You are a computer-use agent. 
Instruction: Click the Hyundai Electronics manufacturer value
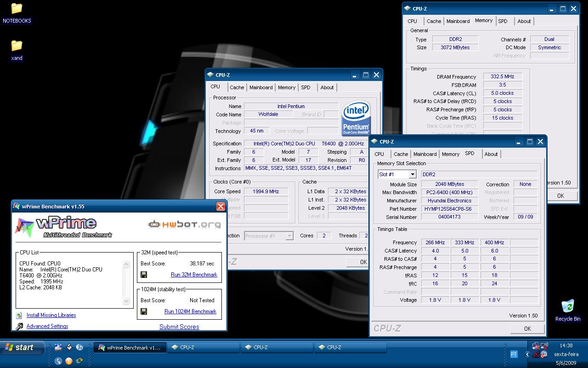[x=450, y=201]
